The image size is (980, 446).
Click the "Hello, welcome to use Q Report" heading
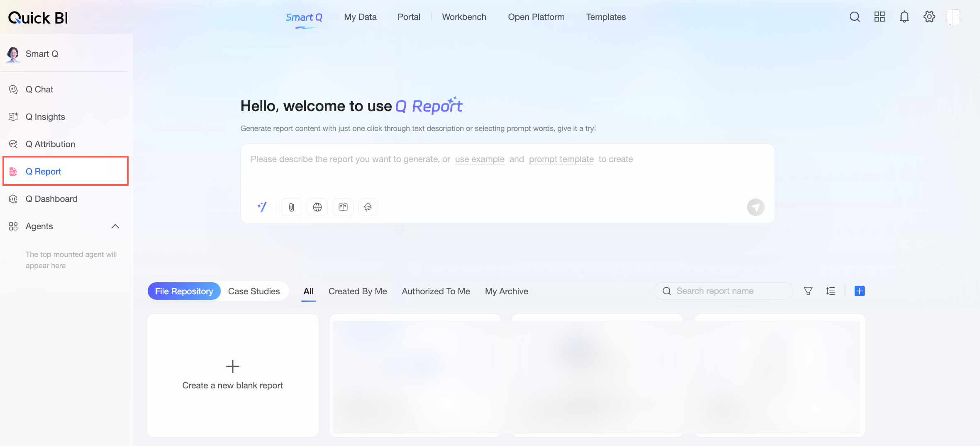click(351, 106)
